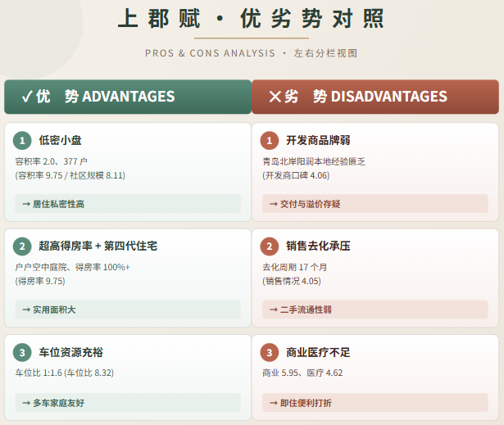Viewport: 504px width, 425px height.
Task: Click the 车位资源充裕 card title
Action: click(70, 352)
